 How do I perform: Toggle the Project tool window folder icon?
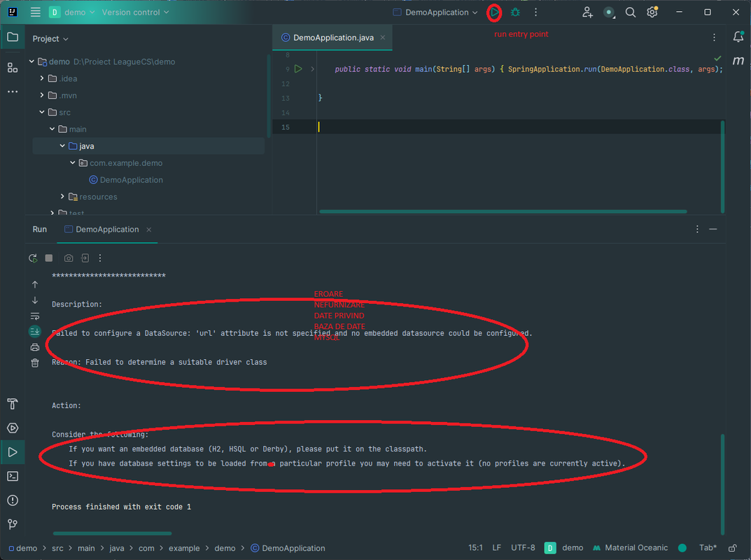click(13, 37)
